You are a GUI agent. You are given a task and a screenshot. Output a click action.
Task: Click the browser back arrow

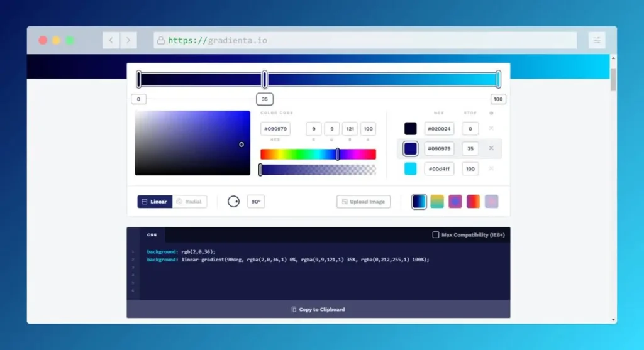pyautogui.click(x=111, y=40)
